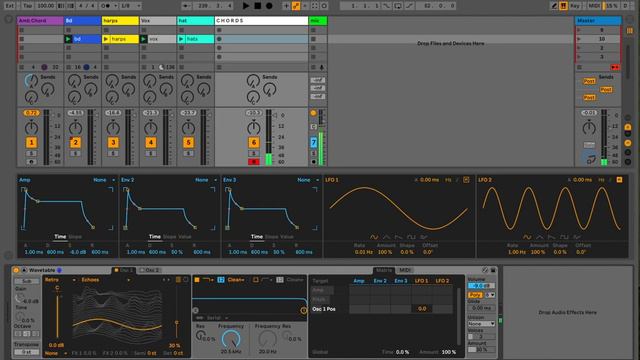
Task: Toggle track 2 activator button
Action: click(76, 142)
